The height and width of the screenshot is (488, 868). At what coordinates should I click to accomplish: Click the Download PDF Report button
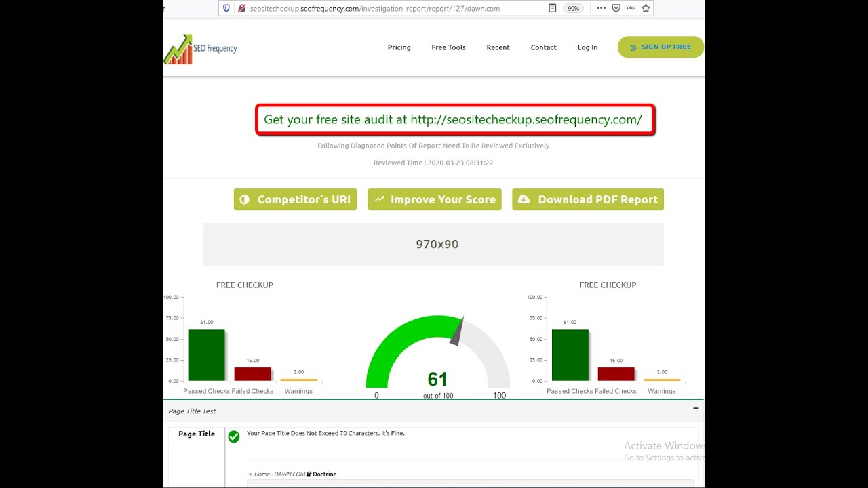pyautogui.click(x=588, y=199)
